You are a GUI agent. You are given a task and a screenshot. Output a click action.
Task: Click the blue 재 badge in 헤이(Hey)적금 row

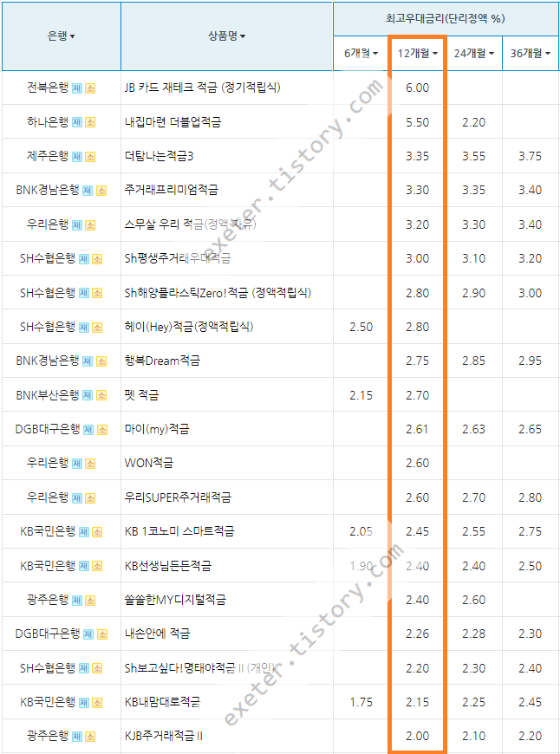pos(84,328)
